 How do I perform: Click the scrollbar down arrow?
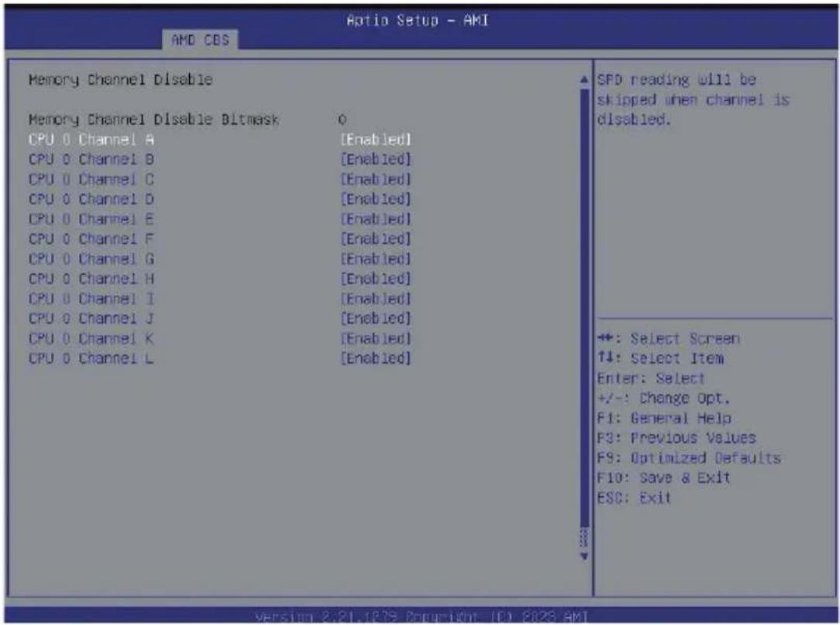[x=584, y=557]
